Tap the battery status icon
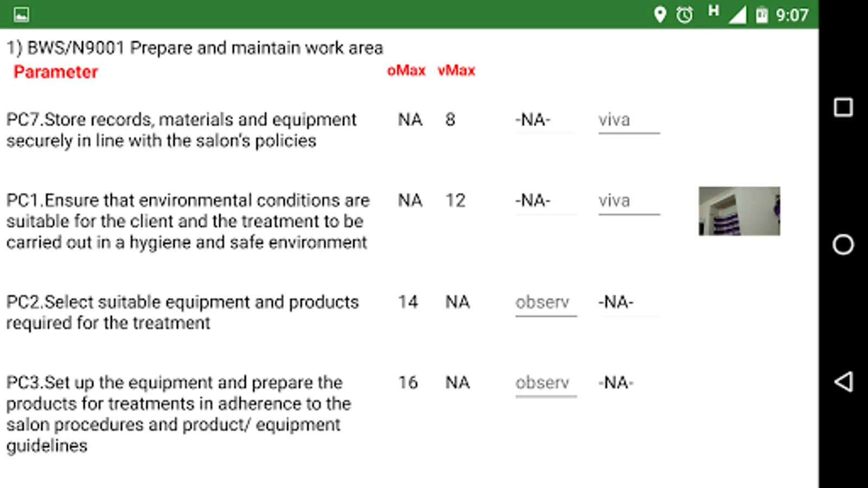Screen dimensions: 868x488 (x=762, y=15)
